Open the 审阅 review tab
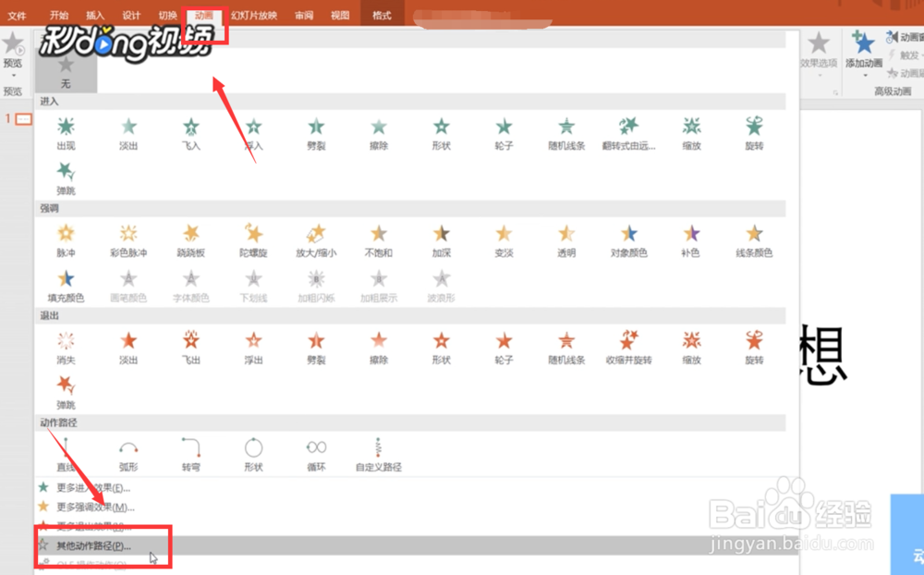This screenshot has width=924, height=575. (304, 16)
